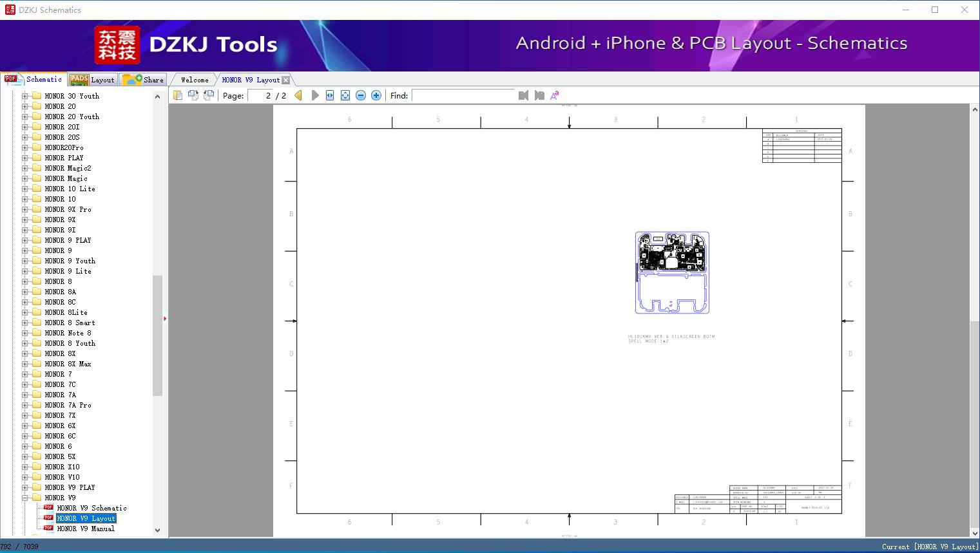
Task: Expand the HONOR 30 Youth folder
Action: pyautogui.click(x=24, y=96)
